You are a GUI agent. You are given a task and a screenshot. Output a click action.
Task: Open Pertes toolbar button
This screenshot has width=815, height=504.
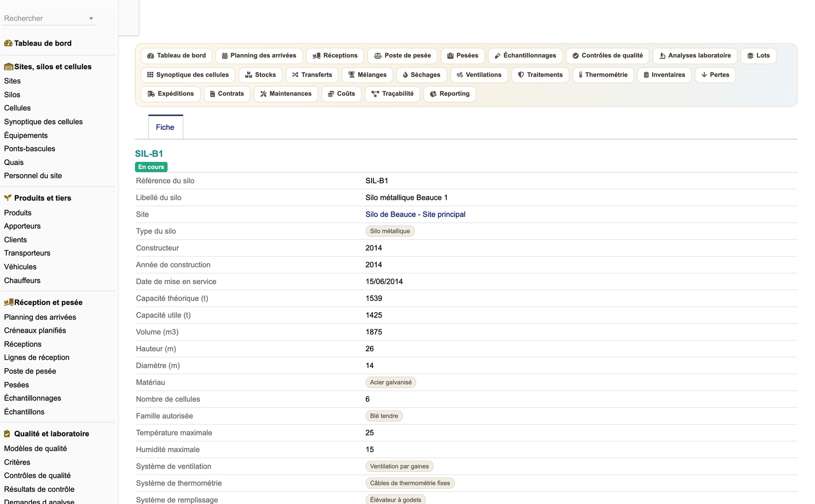coord(715,75)
